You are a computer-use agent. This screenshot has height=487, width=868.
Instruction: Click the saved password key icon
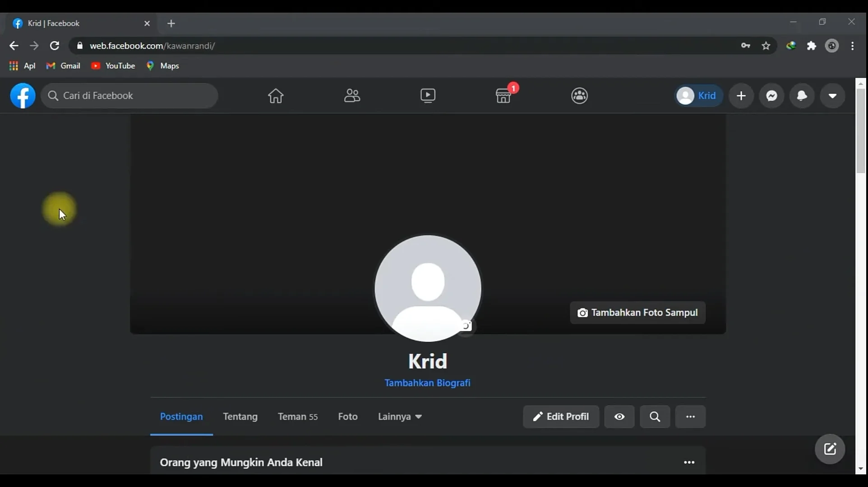pos(746,46)
